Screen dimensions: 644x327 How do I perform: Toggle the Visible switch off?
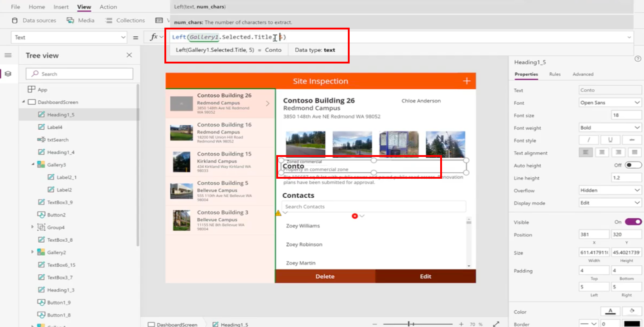point(633,222)
